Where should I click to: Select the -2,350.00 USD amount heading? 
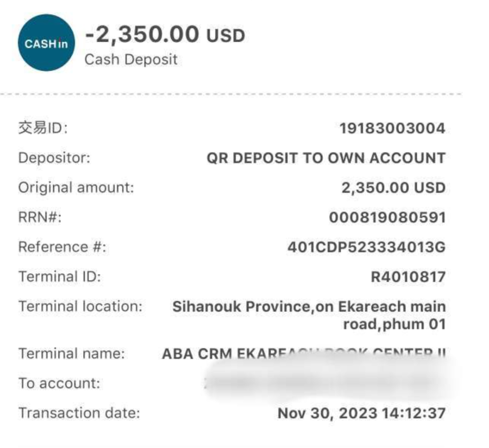(165, 34)
